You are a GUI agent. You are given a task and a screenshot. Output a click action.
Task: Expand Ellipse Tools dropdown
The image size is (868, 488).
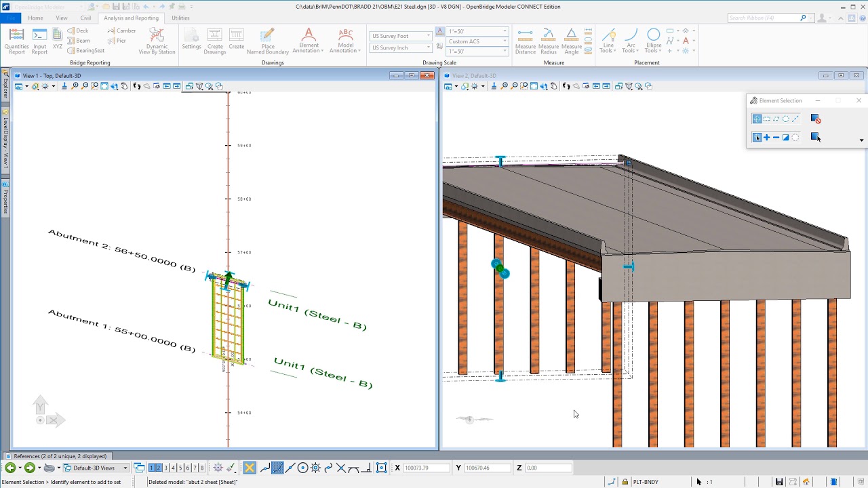(x=653, y=41)
